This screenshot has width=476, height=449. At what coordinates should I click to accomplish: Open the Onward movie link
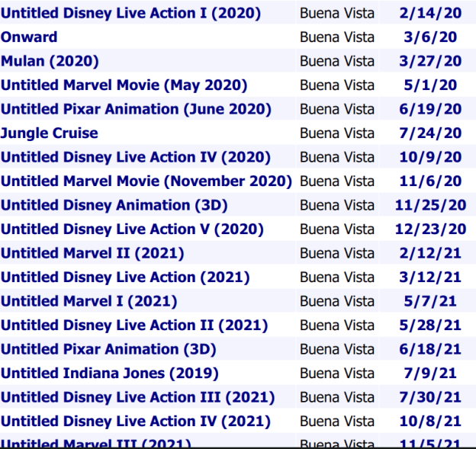tap(29, 37)
